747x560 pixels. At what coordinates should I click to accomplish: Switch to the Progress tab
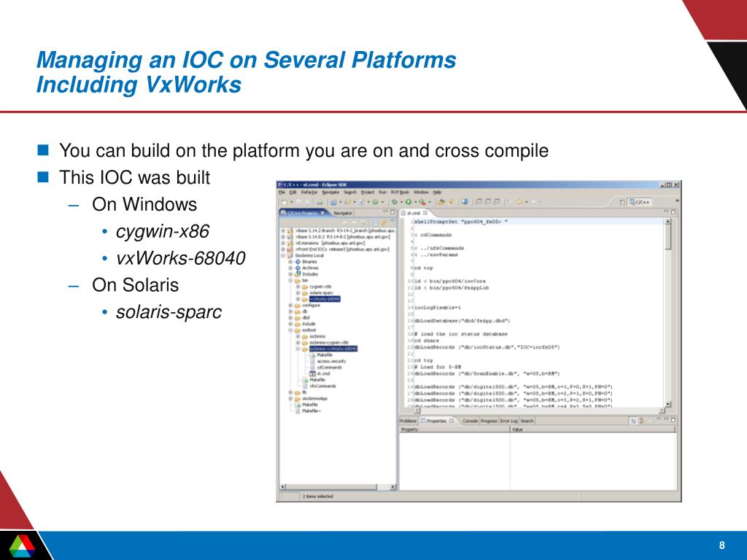(489, 421)
